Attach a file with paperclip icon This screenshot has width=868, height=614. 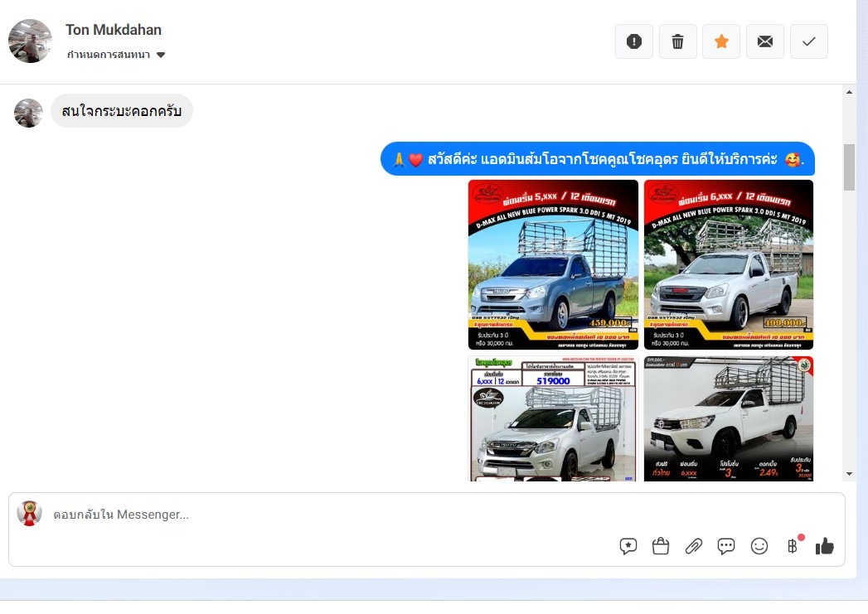click(x=694, y=547)
